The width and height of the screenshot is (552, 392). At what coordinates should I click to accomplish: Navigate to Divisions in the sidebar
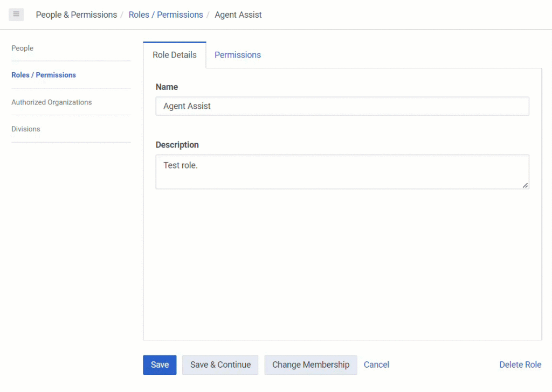click(x=26, y=129)
